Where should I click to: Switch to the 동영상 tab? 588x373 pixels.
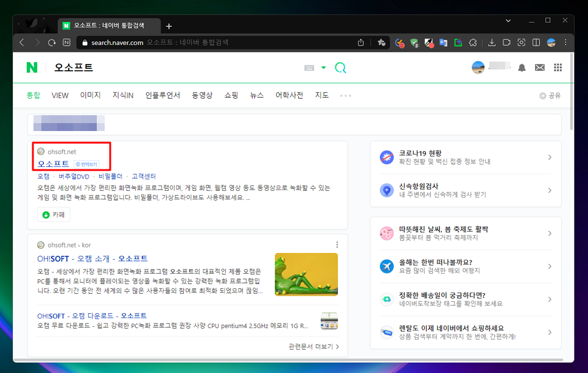tap(202, 96)
